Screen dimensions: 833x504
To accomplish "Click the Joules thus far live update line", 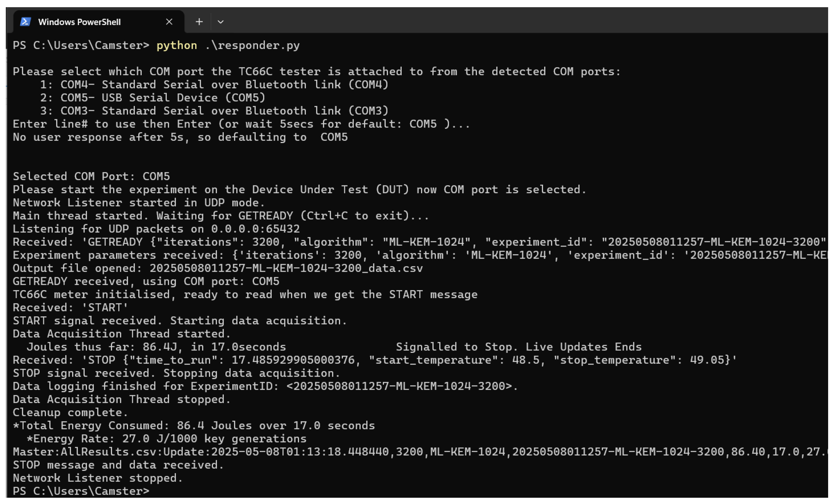I will pyautogui.click(x=156, y=347).
